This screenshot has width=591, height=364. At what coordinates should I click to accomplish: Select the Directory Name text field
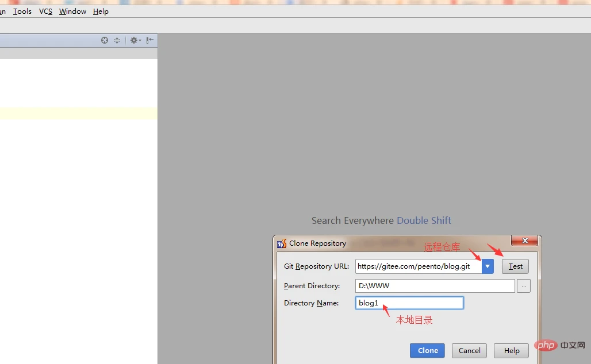click(409, 303)
